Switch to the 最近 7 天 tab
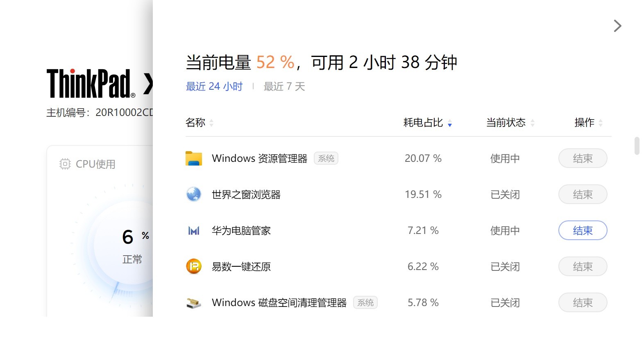 click(284, 86)
